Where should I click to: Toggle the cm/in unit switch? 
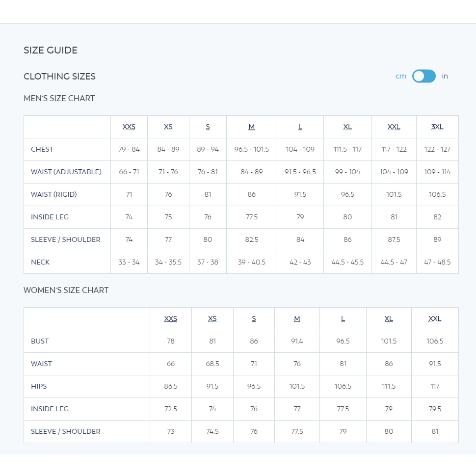pyautogui.click(x=424, y=76)
